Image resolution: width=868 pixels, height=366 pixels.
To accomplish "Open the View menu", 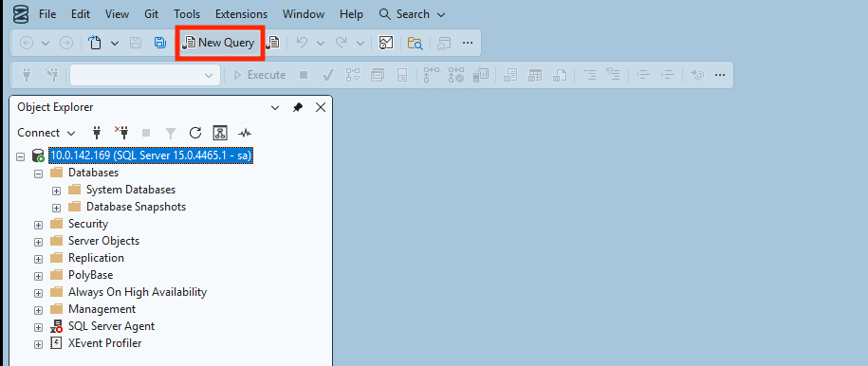I will (117, 14).
